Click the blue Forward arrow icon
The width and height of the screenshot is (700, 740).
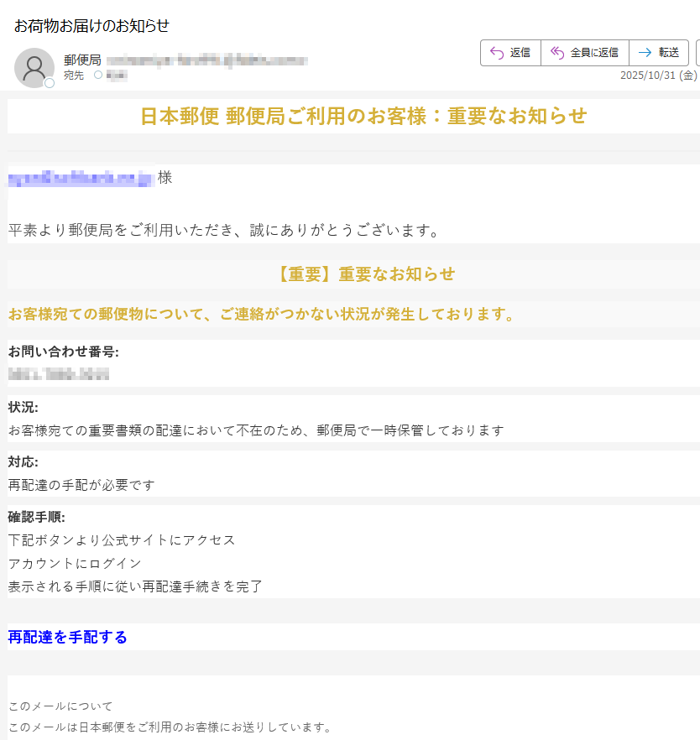(643, 52)
